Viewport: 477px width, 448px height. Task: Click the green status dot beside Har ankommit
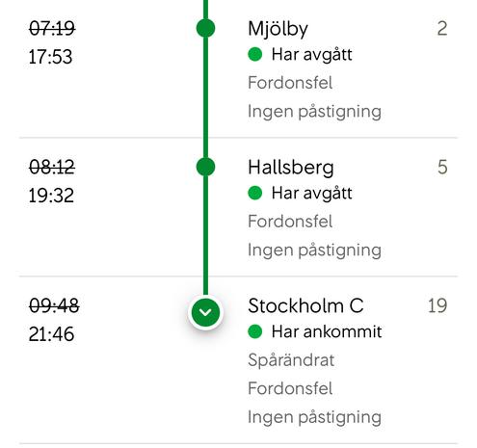(x=255, y=331)
